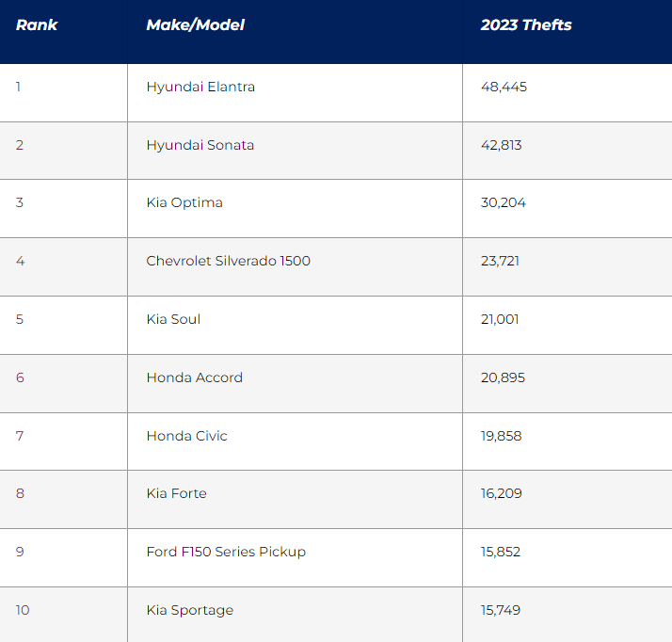This screenshot has height=642, width=672.
Task: Click Ford F150 Series Pickup text
Action: tap(226, 552)
